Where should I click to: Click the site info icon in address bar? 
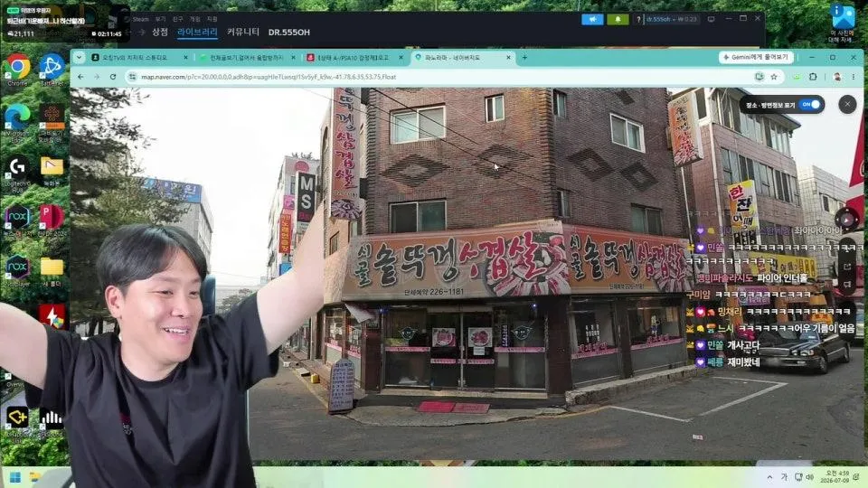pyautogui.click(x=132, y=77)
